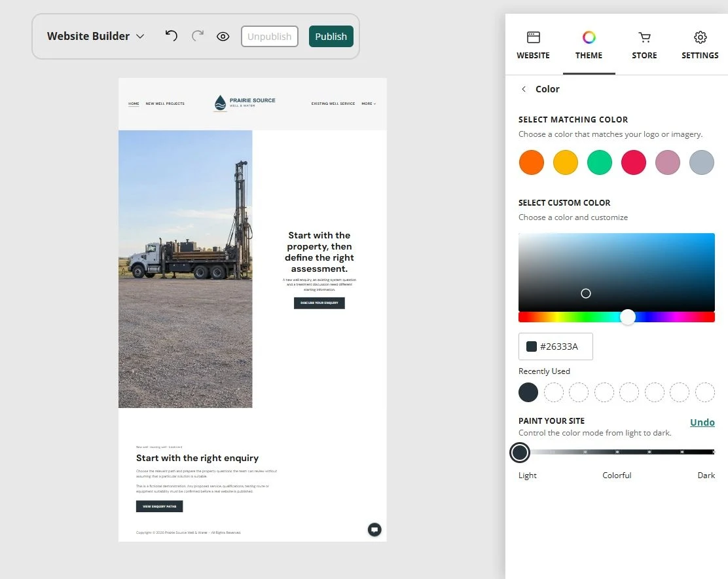Select the crimson red matching color
The height and width of the screenshot is (579, 728).
coord(634,162)
